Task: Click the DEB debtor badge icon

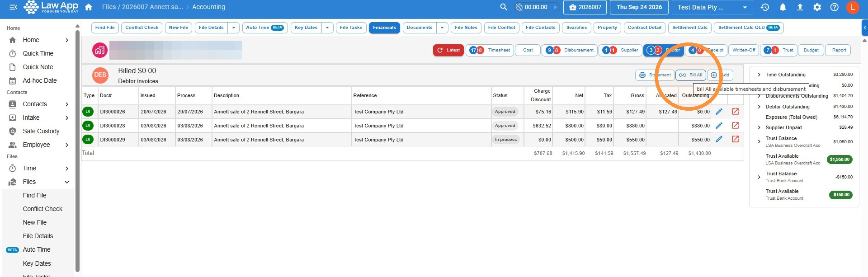Action: [x=100, y=75]
